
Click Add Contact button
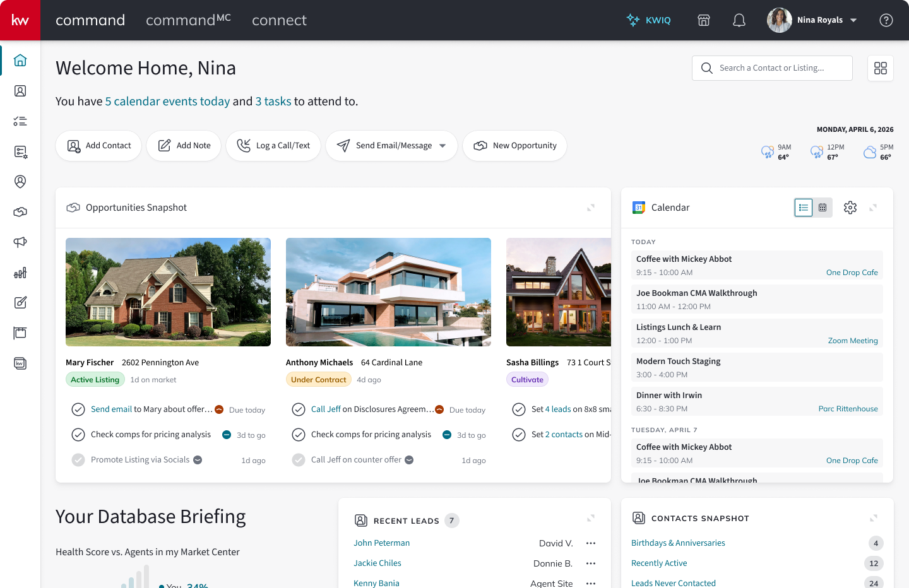tap(98, 146)
